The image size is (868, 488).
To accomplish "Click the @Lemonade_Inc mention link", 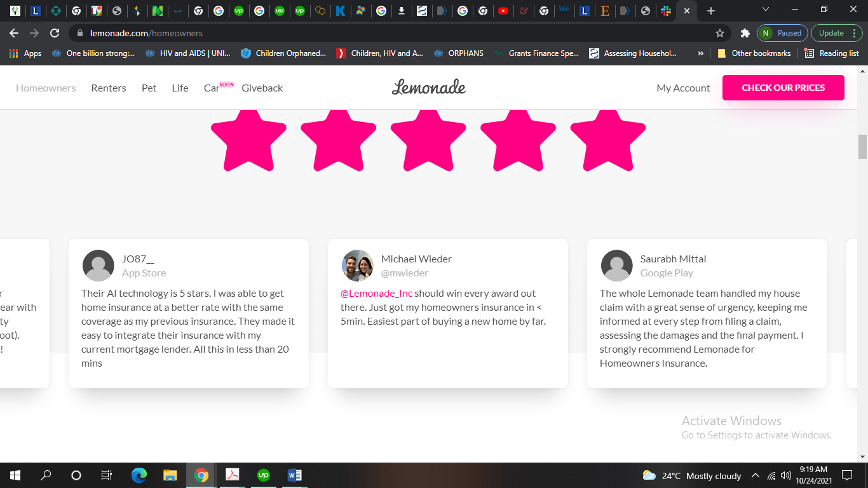I will [377, 294].
